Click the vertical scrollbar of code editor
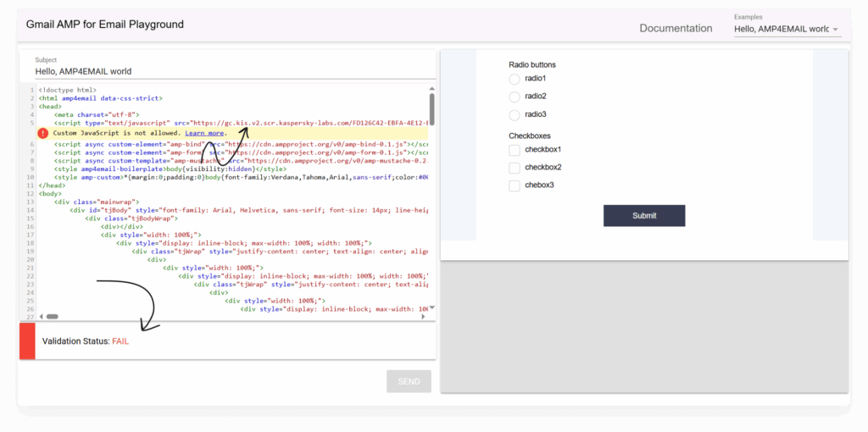 (x=431, y=110)
